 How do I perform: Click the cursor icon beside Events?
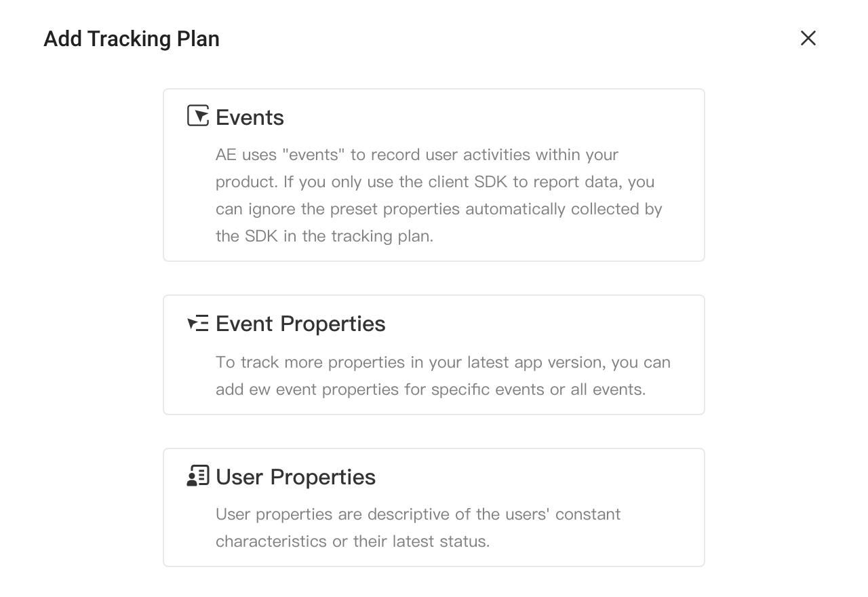point(198,116)
